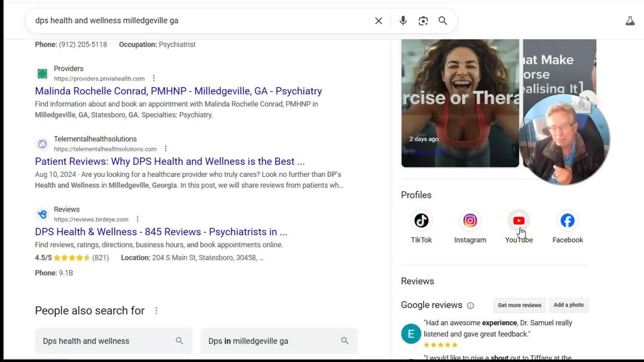Viewport: 644px width, 362px height.
Task: Start voice search with microphone icon
Action: (403, 21)
